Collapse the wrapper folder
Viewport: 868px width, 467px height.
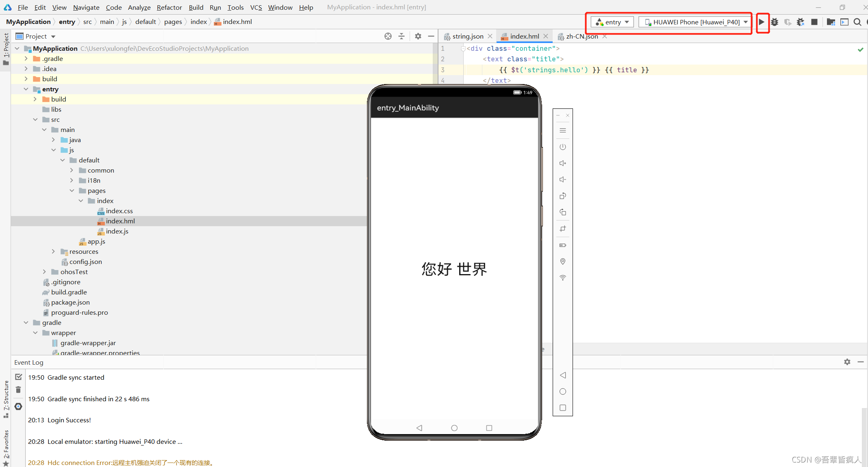click(35, 333)
